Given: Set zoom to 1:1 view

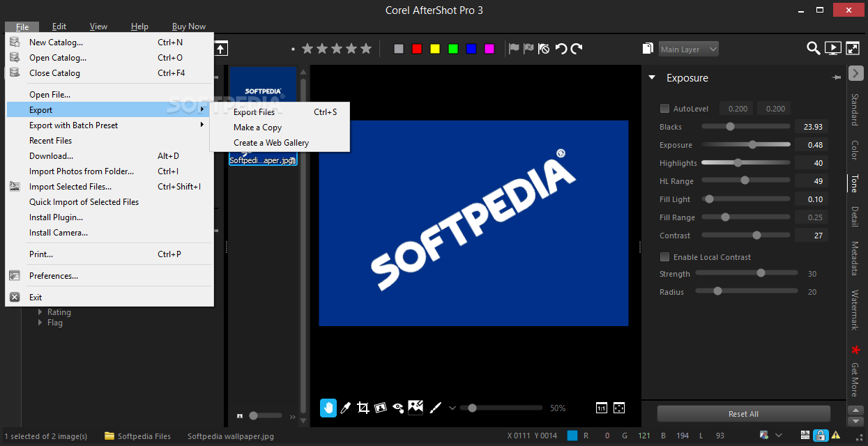Looking at the screenshot, I should click(601, 408).
